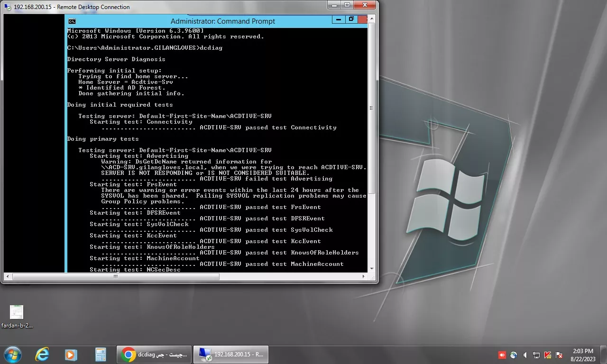Click 'passed test DFSREvent' result line

[x=213, y=218]
